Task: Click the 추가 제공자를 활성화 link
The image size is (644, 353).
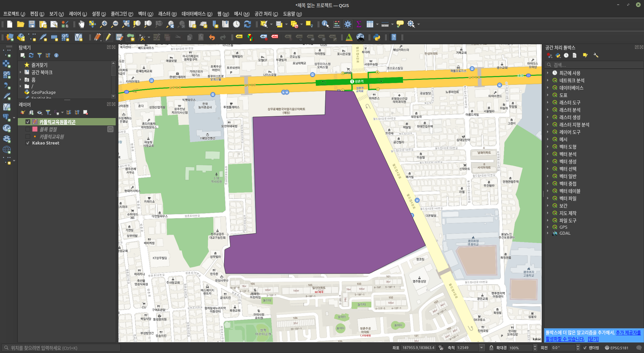Action: (628, 333)
